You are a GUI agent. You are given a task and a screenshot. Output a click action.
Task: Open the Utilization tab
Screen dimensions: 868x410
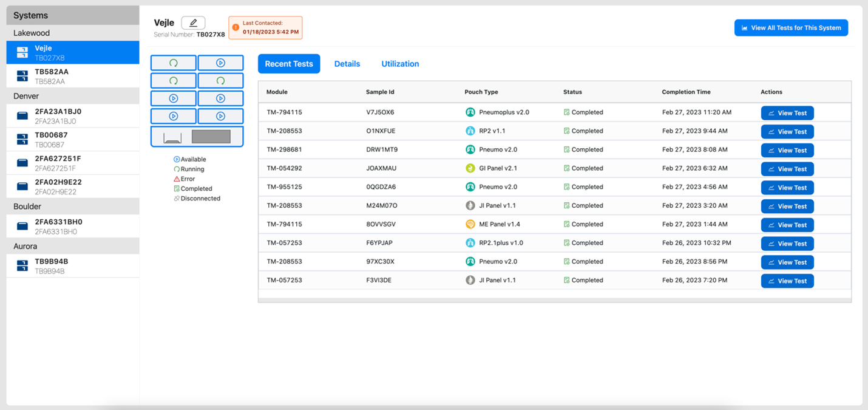[x=400, y=64]
